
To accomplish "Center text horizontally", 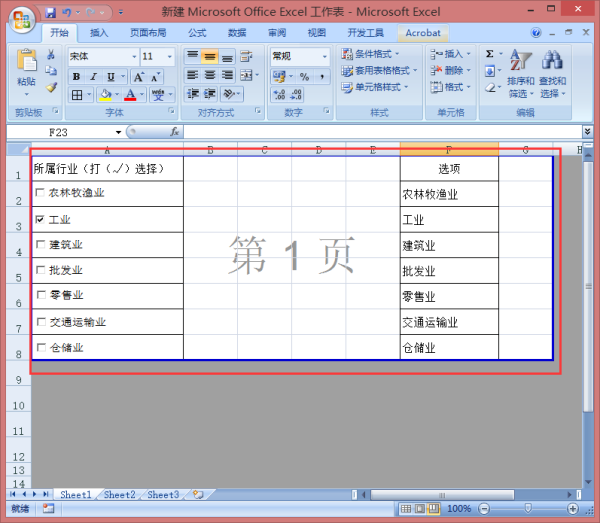I will click(209, 75).
